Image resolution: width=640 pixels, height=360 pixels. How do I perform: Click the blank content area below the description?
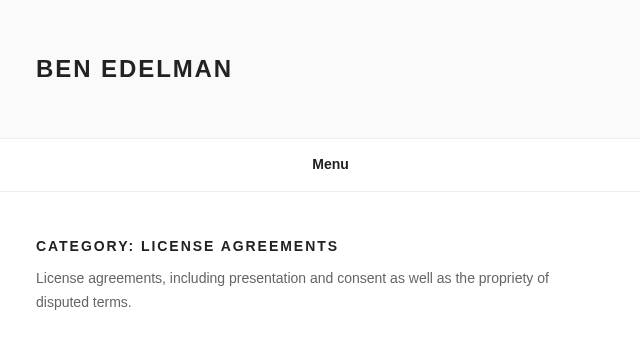click(320, 337)
